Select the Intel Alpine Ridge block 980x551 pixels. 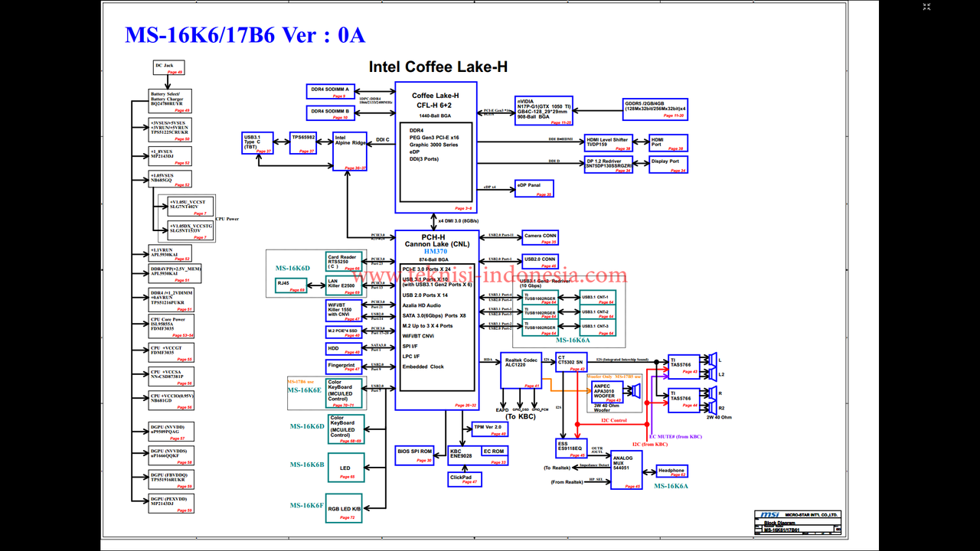350,152
